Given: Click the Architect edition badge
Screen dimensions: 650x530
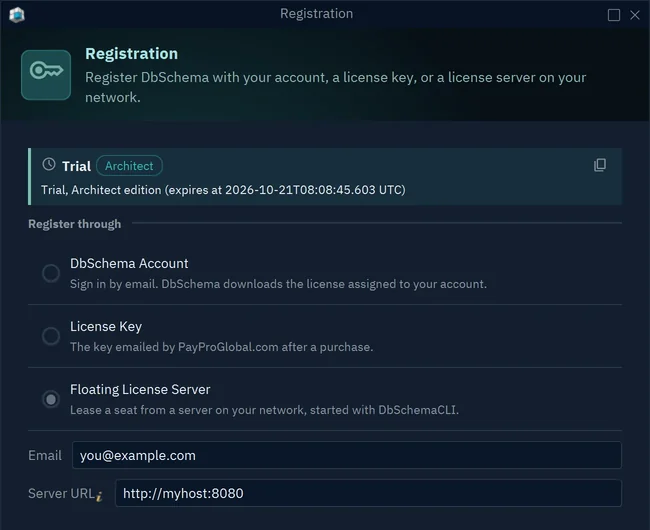Looking at the screenshot, I should 129,166.
